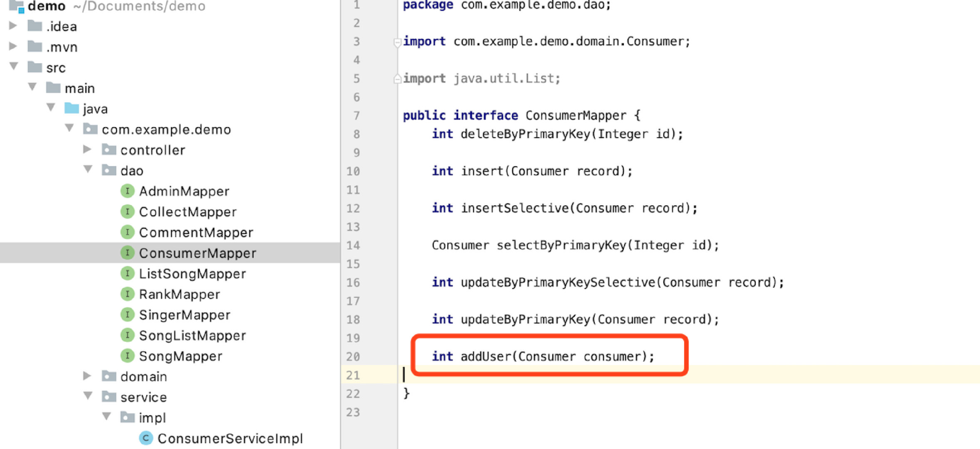
Task: Select the highlighted ConsumerMapper file
Action: point(198,253)
